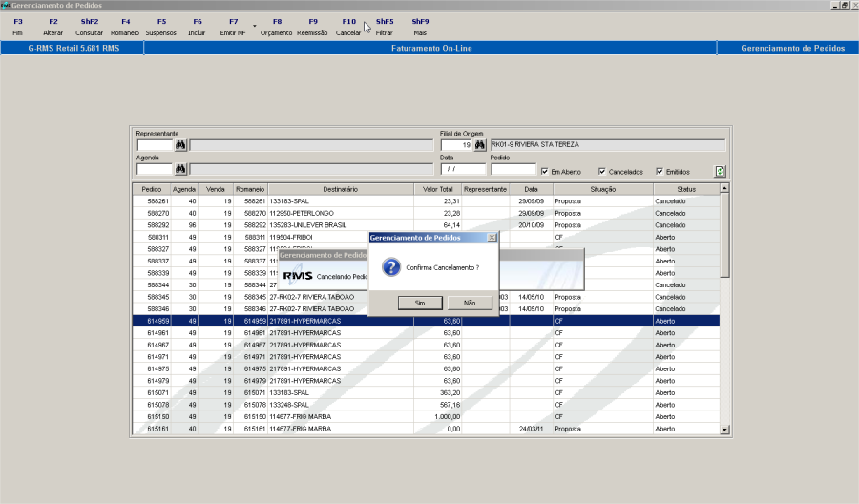Click F10 Cancelar toolbar button
The width and height of the screenshot is (859, 504).
[x=348, y=27]
